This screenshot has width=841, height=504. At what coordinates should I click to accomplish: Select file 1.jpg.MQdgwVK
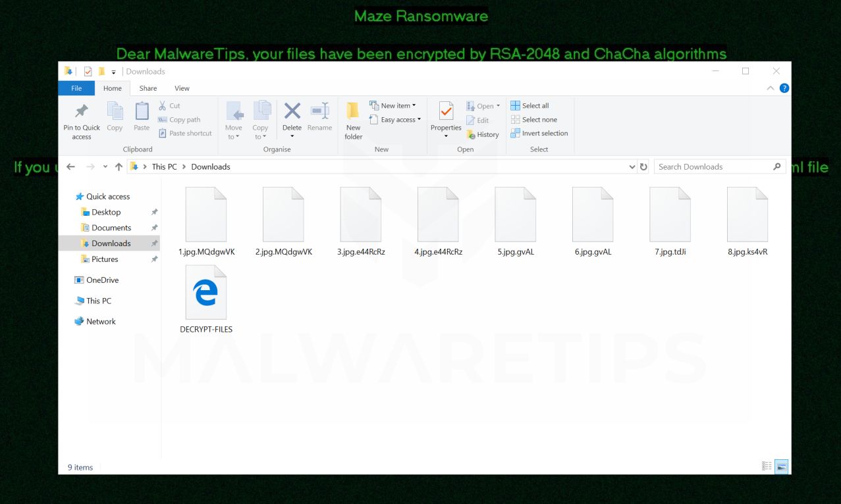(x=206, y=222)
